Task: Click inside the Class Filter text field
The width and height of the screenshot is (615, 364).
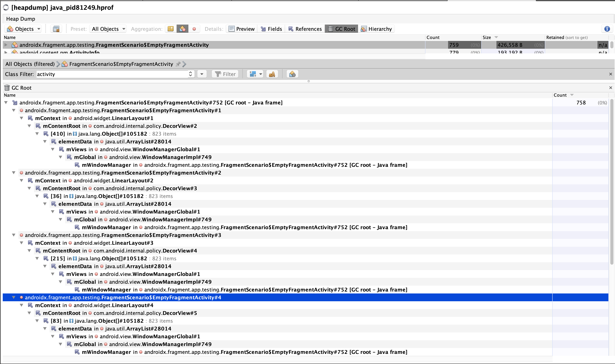Action: point(110,74)
